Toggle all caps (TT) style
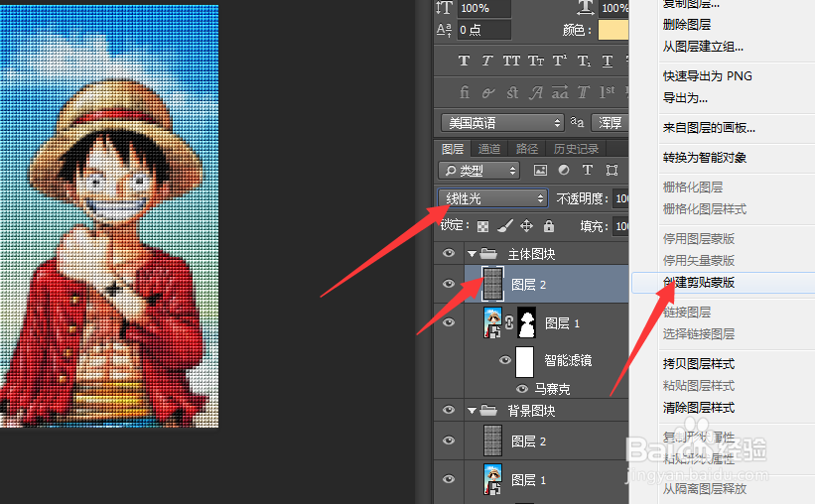This screenshot has height=504, width=815. [511, 61]
